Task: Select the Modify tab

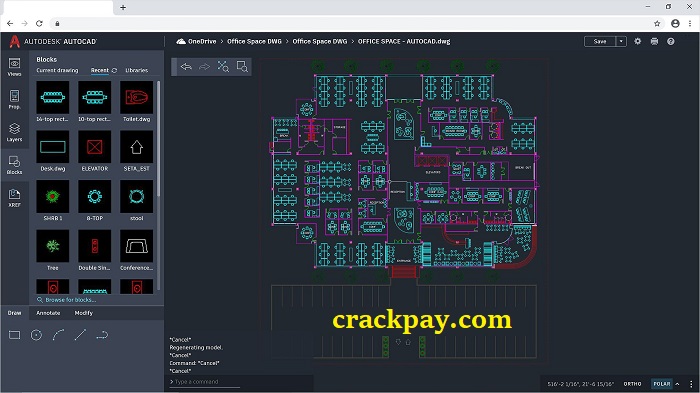Action: (x=83, y=313)
